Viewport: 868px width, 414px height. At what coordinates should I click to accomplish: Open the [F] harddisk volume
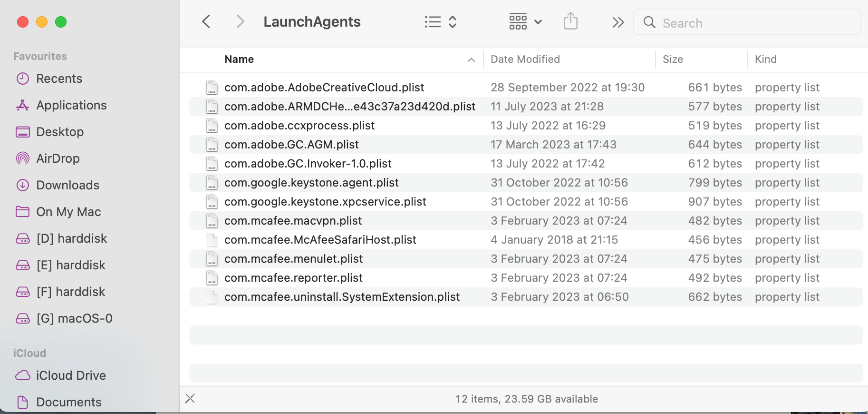[71, 292]
